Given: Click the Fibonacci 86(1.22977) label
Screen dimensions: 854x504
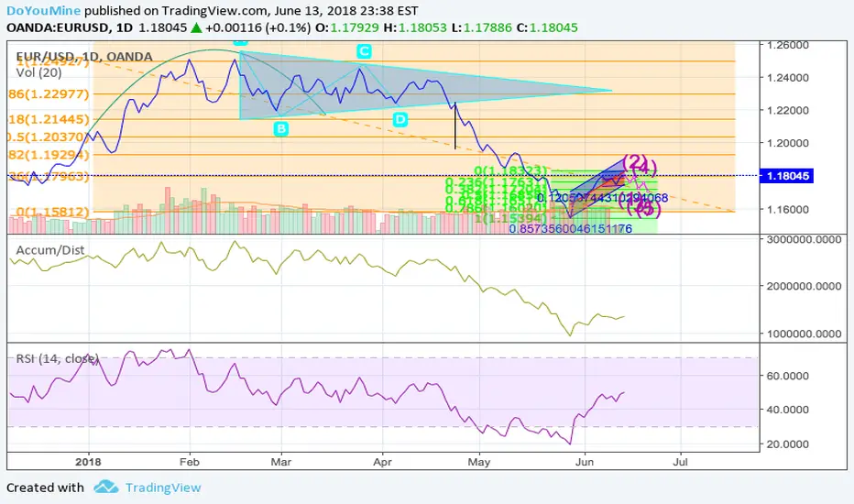Looking at the screenshot, I should [48, 94].
